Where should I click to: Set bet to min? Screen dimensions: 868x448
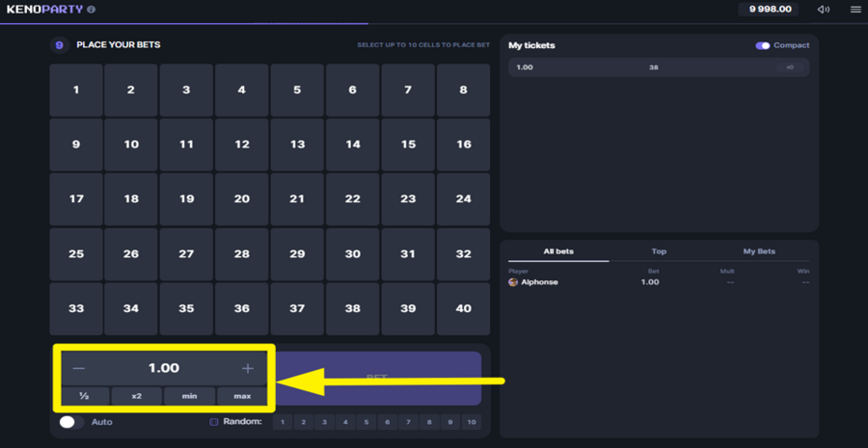click(189, 396)
